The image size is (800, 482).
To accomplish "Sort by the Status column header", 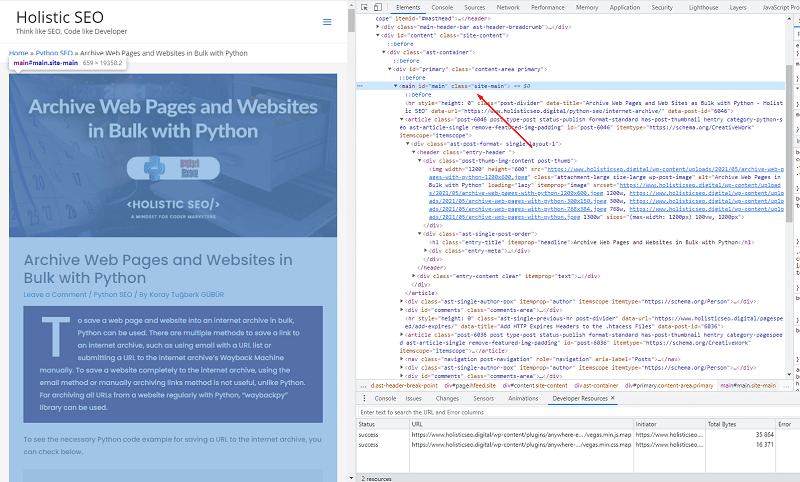I will point(383,424).
